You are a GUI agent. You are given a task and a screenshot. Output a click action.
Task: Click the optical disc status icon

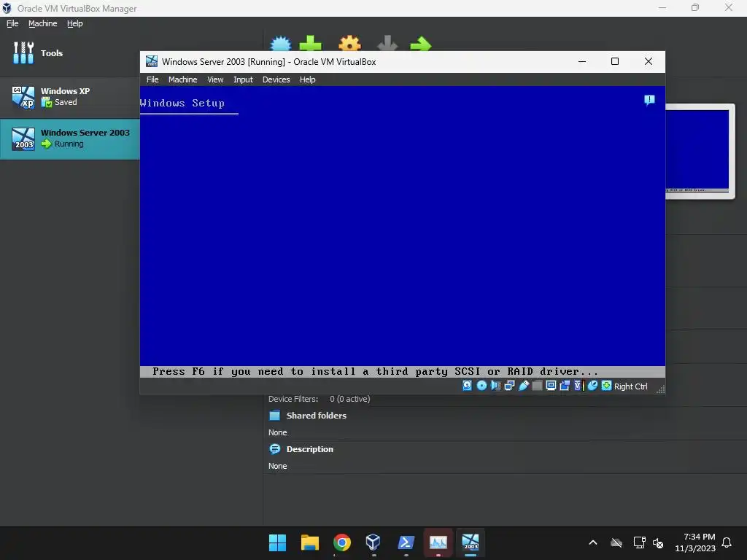pos(481,386)
